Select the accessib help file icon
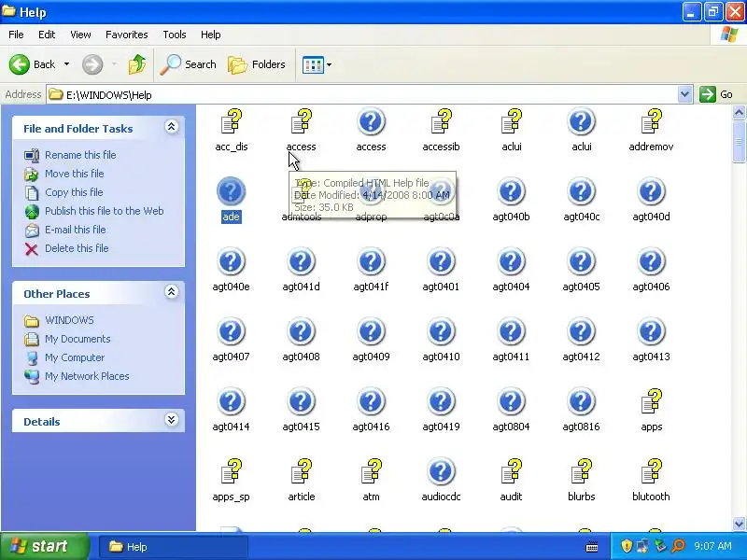747x560 pixels. (441, 121)
